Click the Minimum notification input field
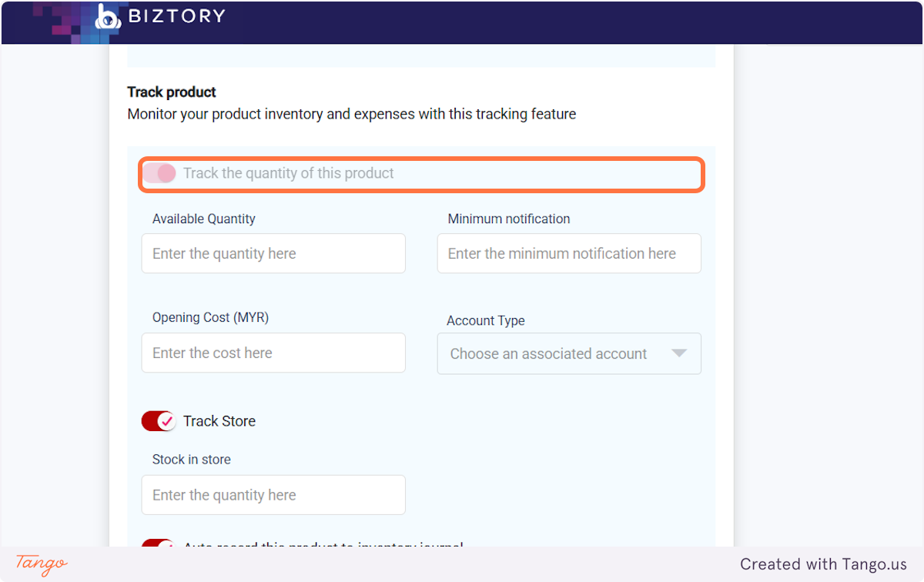 click(569, 253)
